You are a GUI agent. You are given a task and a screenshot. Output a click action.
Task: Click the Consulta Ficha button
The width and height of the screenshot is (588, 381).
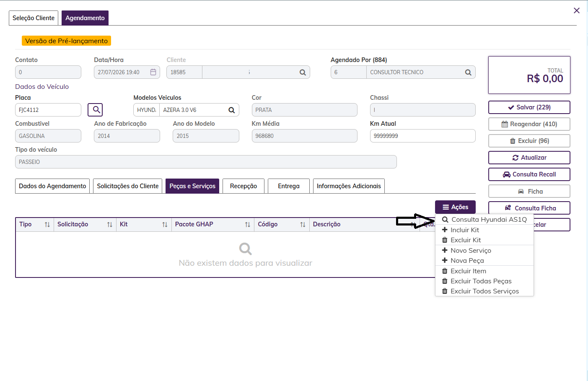coord(529,208)
